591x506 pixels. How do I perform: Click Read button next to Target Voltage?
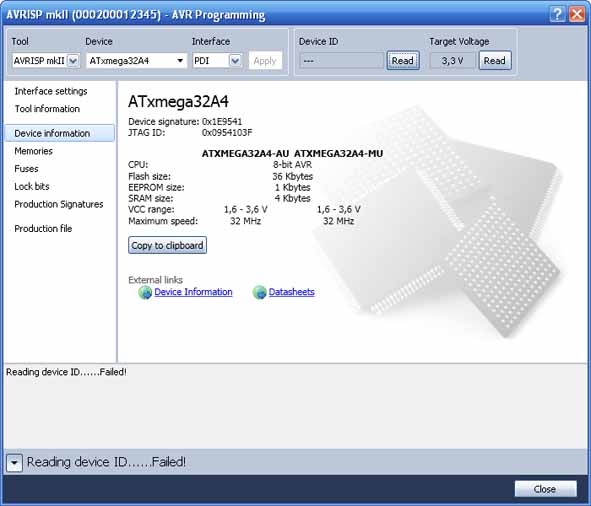click(x=495, y=61)
